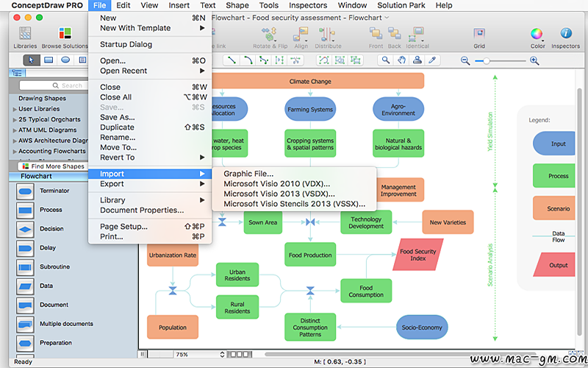Select the Population shape on canvas

tap(173, 327)
